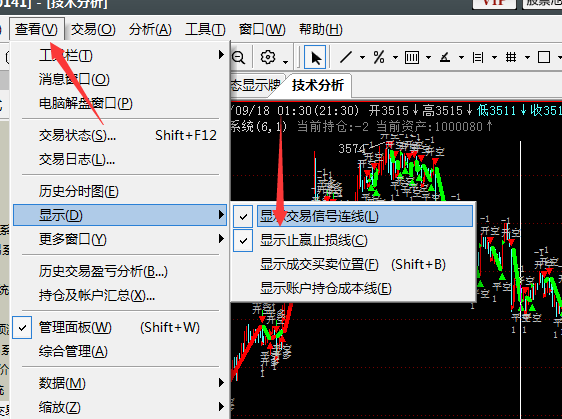Open 交易日志(L)... menu entry
562x419 pixels.
tap(120, 159)
